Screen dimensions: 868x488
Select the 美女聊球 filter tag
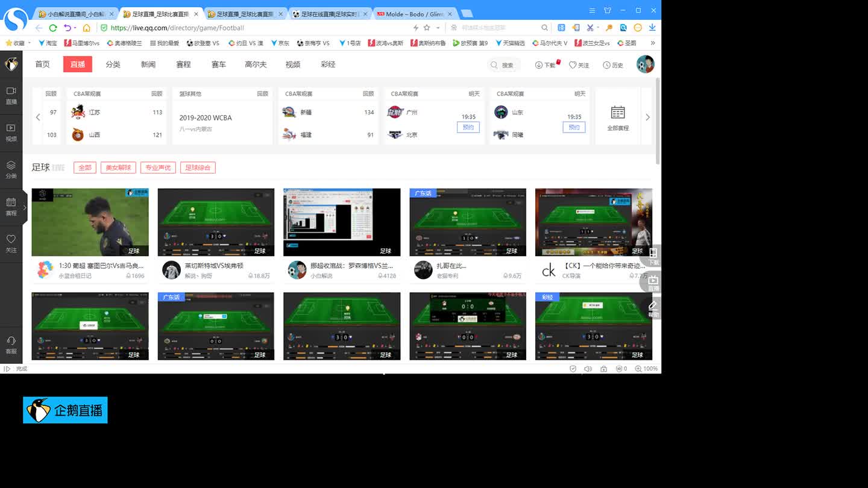(x=118, y=167)
